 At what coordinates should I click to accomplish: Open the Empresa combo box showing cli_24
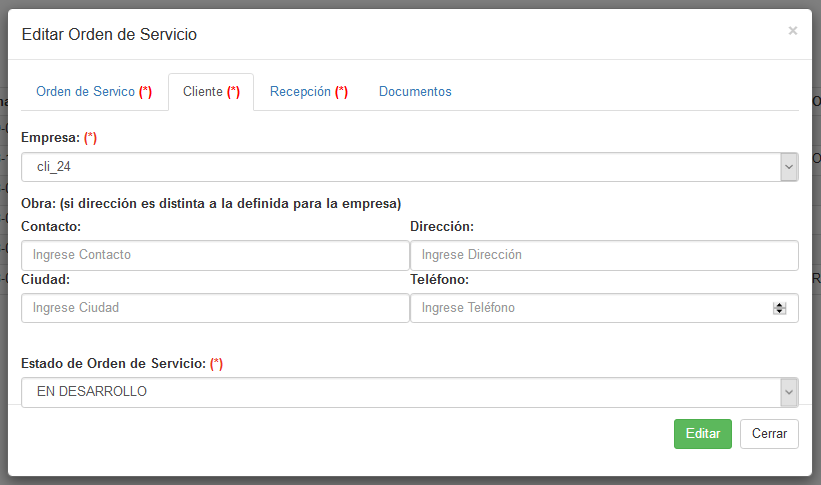(400, 167)
